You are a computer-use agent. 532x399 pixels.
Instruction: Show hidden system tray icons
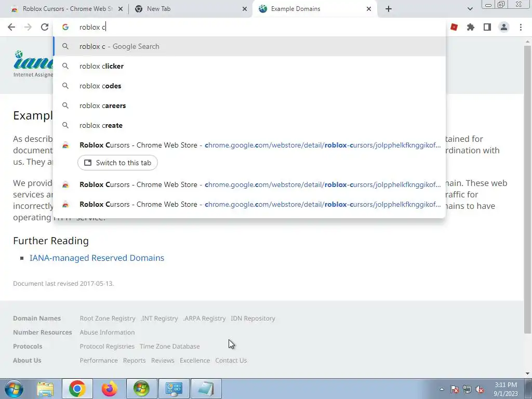pos(442,389)
